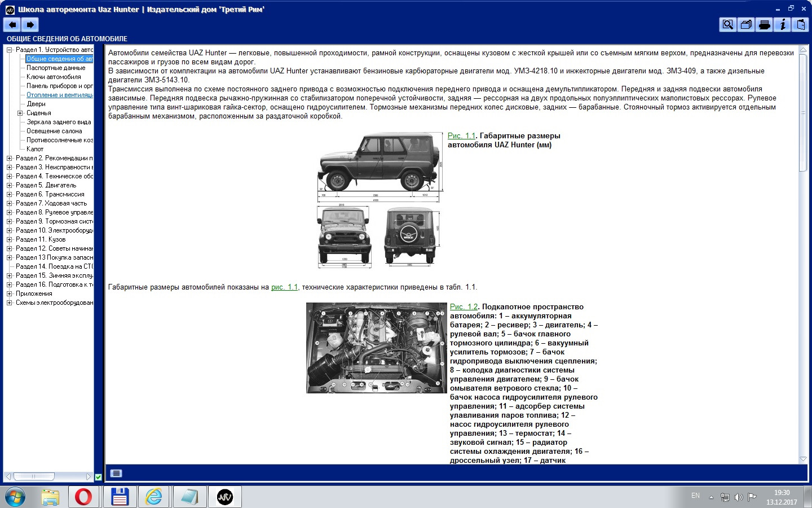This screenshot has width=812, height=508.
Task: Expand 'Раздел 3. Неисправности' node
Action: pos(10,167)
